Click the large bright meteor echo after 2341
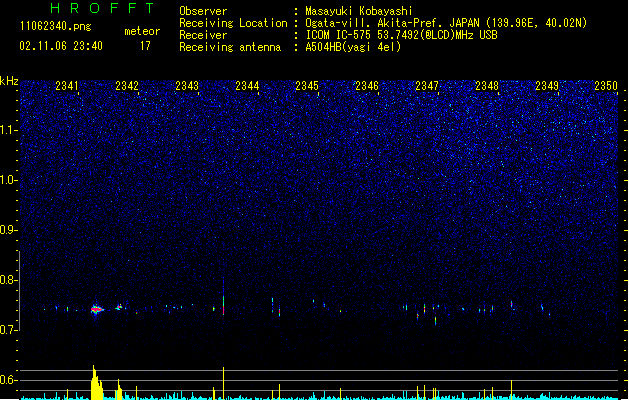 (x=97, y=309)
